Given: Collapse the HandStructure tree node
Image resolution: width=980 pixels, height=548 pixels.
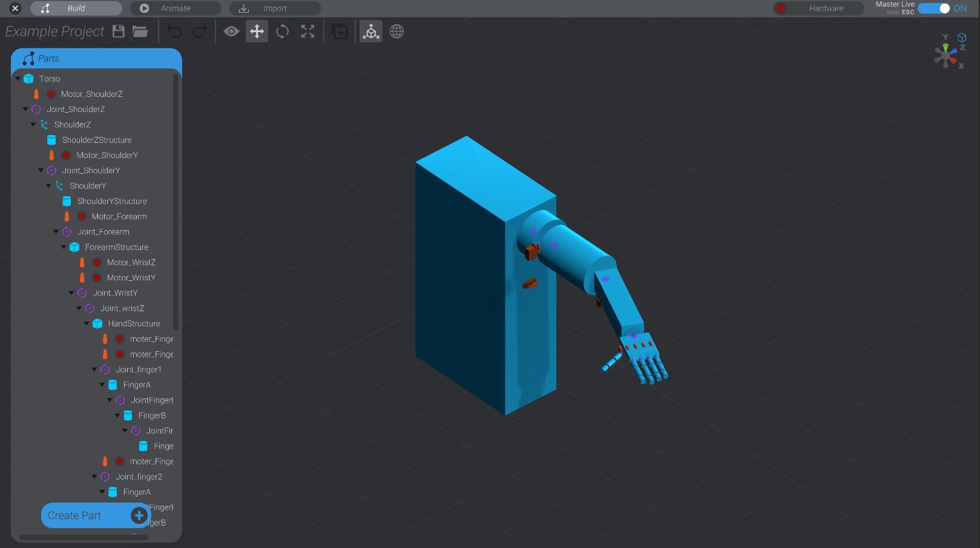Looking at the screenshot, I should point(87,323).
